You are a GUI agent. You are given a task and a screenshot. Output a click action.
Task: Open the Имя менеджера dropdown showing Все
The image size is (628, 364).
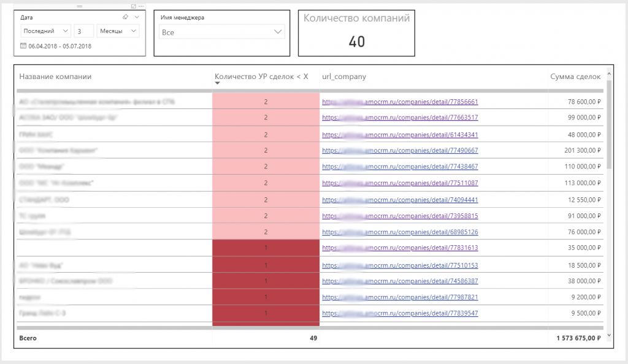click(222, 32)
